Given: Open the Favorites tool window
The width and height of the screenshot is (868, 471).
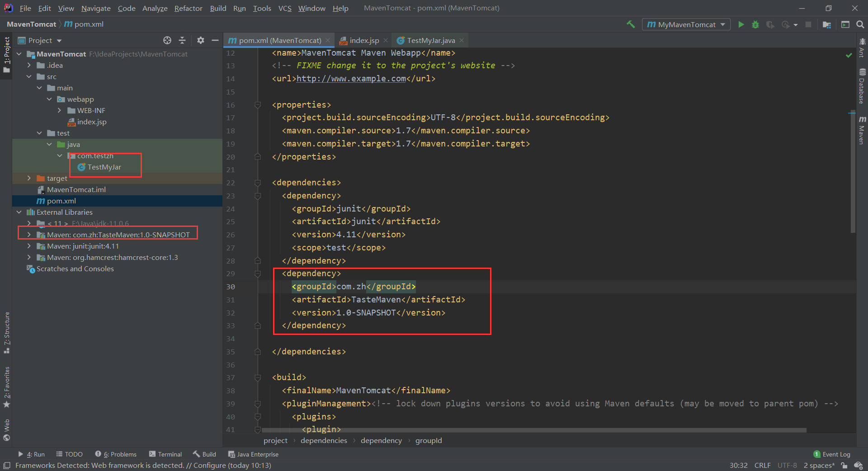Looking at the screenshot, I should (x=6, y=387).
